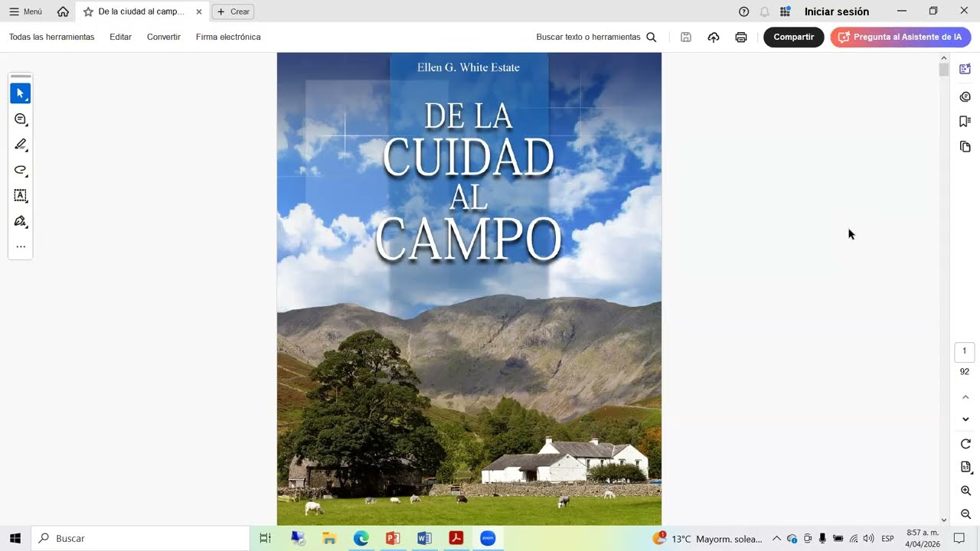Click the volume speaker tray icon

(868, 539)
